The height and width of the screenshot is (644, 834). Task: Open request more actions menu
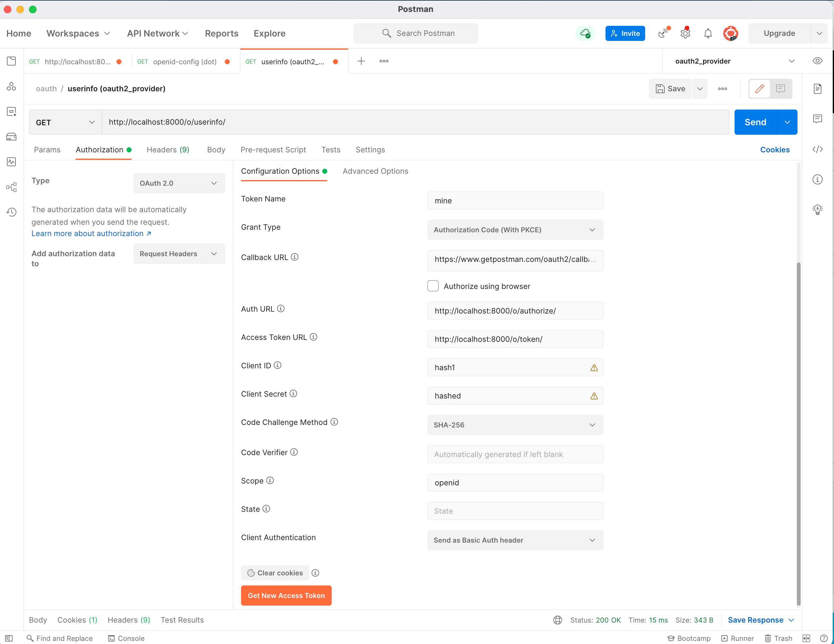pos(723,89)
